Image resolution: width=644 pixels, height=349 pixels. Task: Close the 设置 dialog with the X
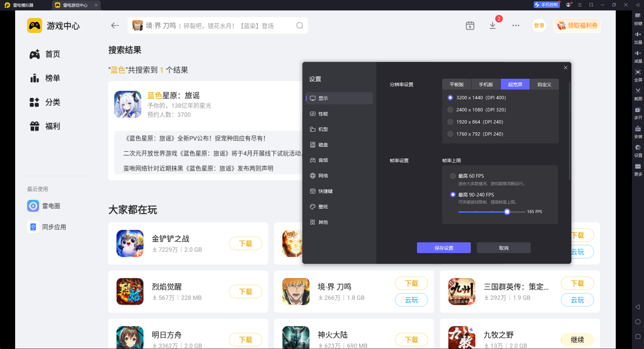(566, 68)
